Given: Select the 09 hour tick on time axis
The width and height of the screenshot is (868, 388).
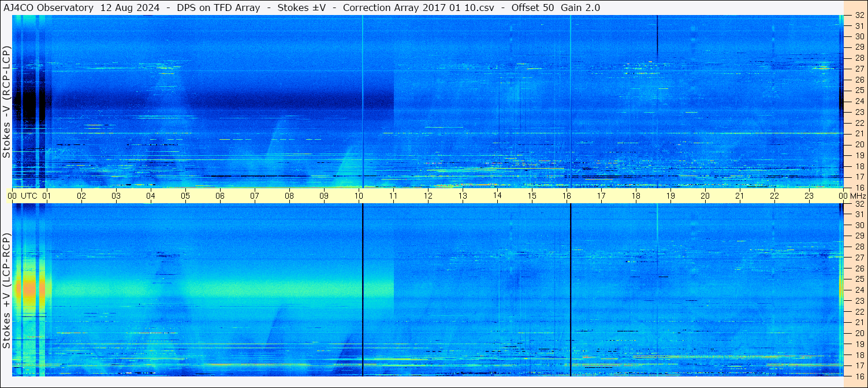Looking at the screenshot, I should (324, 196).
